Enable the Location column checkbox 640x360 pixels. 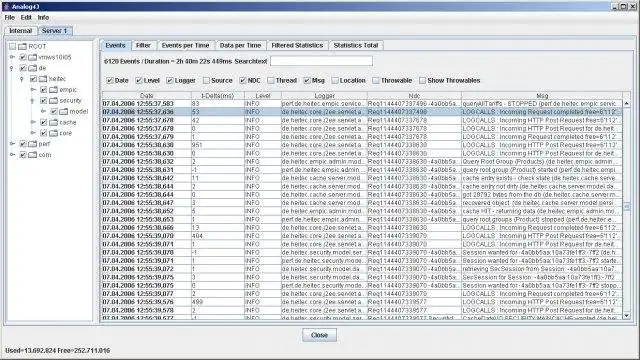point(335,80)
